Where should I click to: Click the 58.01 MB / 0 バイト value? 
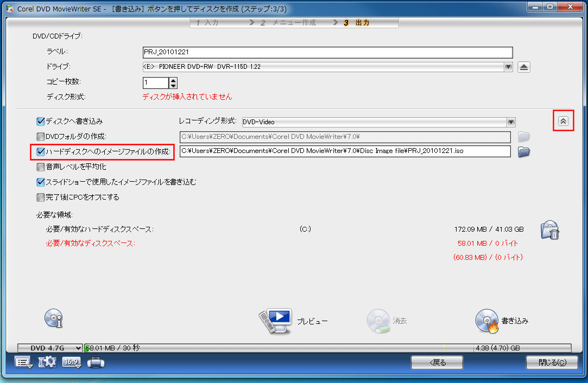[488, 243]
